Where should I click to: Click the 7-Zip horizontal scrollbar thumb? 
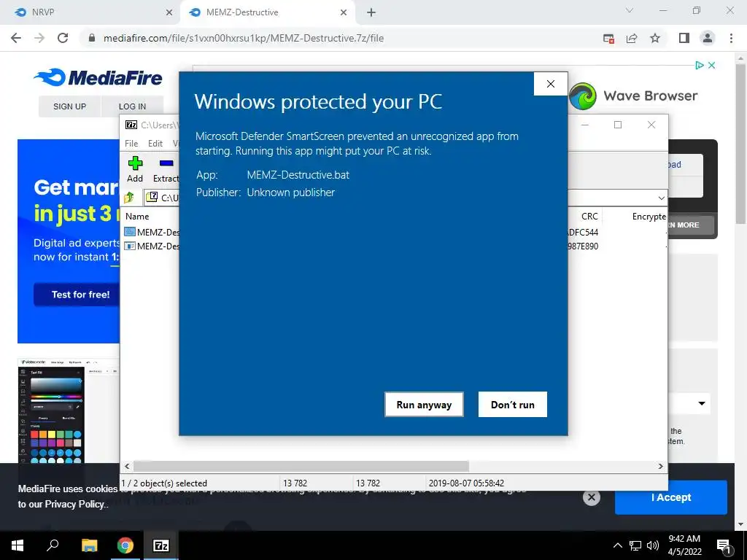click(x=301, y=466)
